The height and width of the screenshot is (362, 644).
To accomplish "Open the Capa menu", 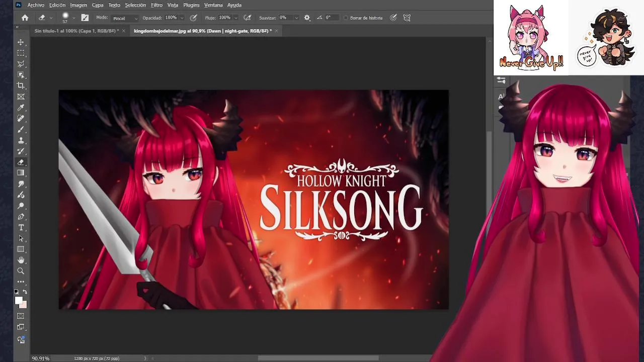I will point(98,5).
